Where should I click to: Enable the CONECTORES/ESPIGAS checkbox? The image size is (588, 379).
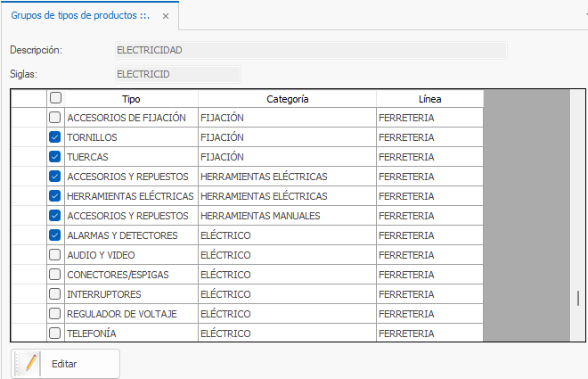54,275
